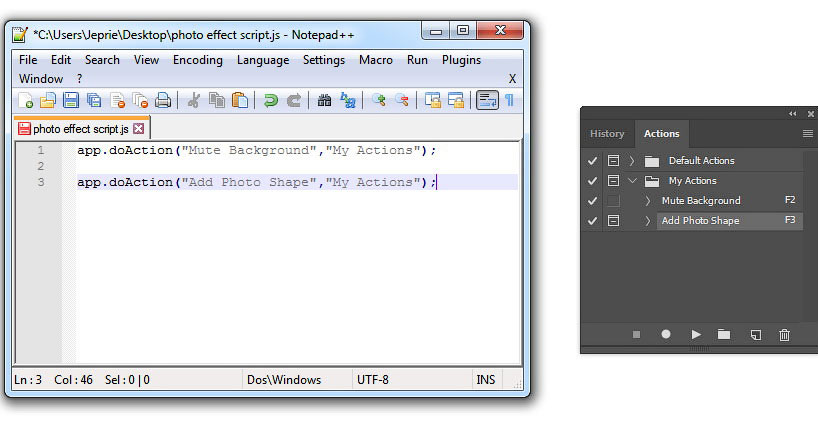Toggle checkmark for Mute Background action
This screenshot has height=430, width=818.
592,201
